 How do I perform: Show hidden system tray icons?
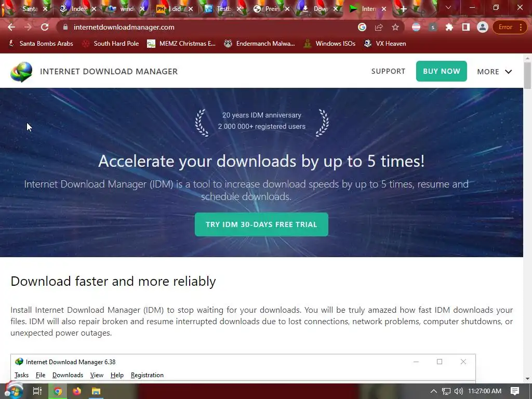click(x=433, y=391)
